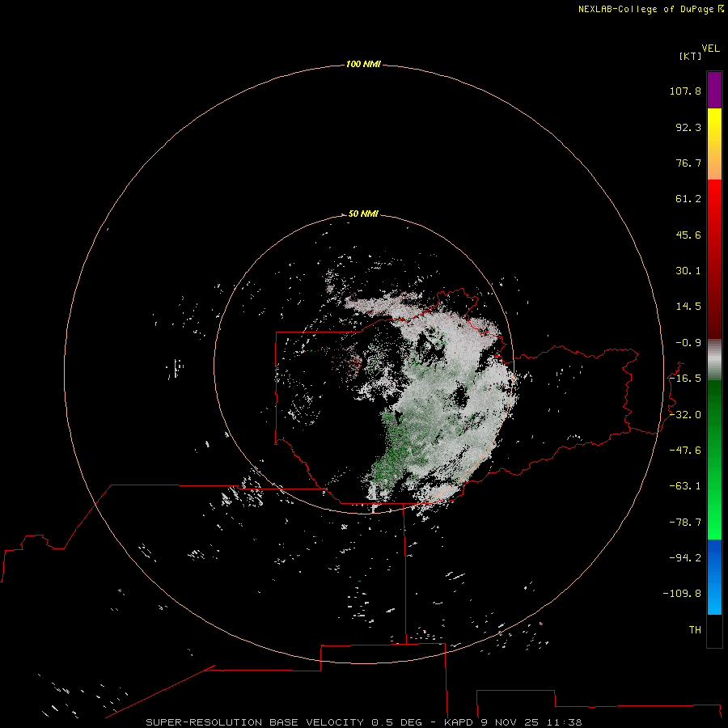Click the 61.2 legend value
The height and width of the screenshot is (728, 728).
click(688, 199)
